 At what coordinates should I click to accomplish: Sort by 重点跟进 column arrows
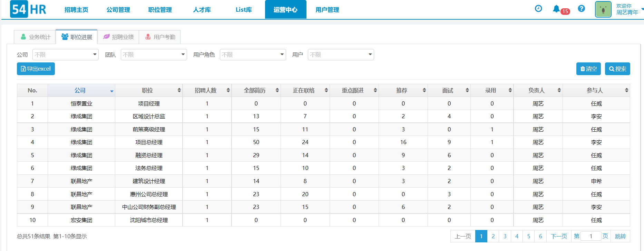(x=375, y=90)
